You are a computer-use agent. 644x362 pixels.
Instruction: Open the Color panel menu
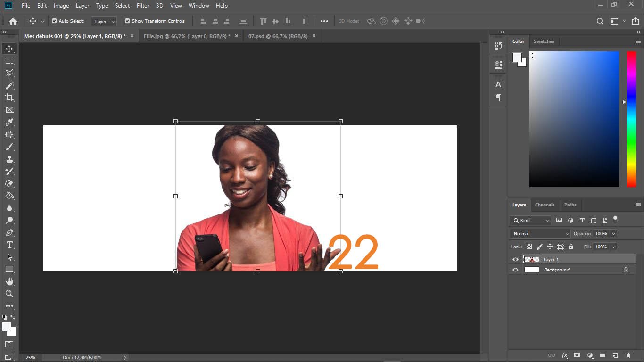[638, 41]
